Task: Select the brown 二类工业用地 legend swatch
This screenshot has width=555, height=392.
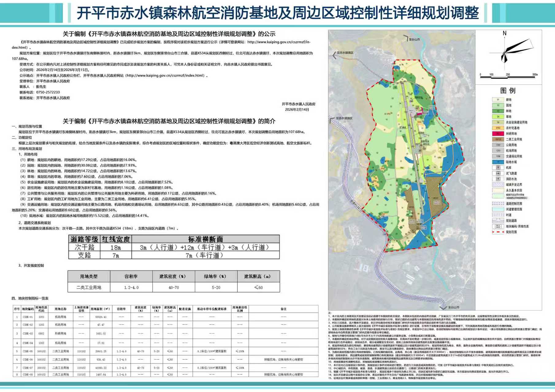Action: point(498,139)
